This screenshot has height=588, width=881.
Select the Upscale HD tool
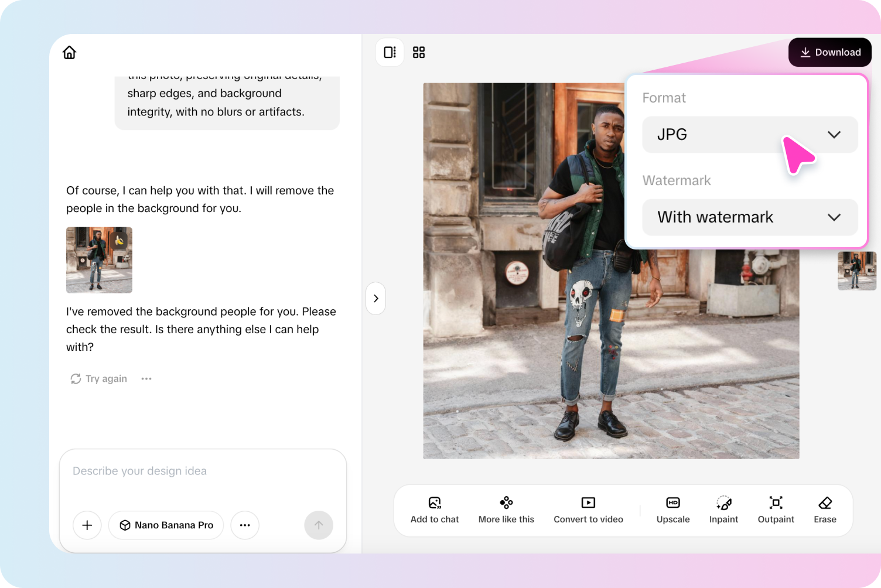pyautogui.click(x=672, y=510)
